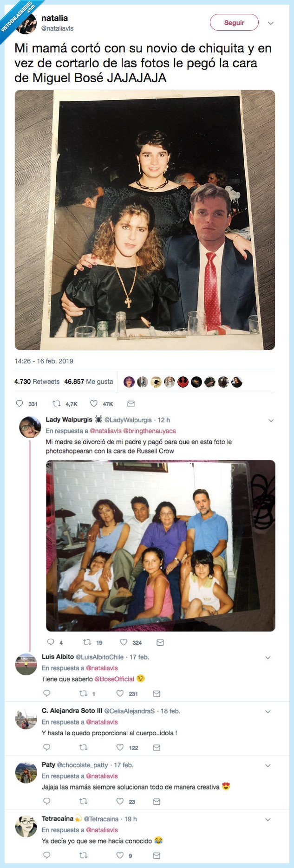Like Lady Walpurgis's reply with 324 likes
This screenshot has width=294, height=868.
coord(124,642)
